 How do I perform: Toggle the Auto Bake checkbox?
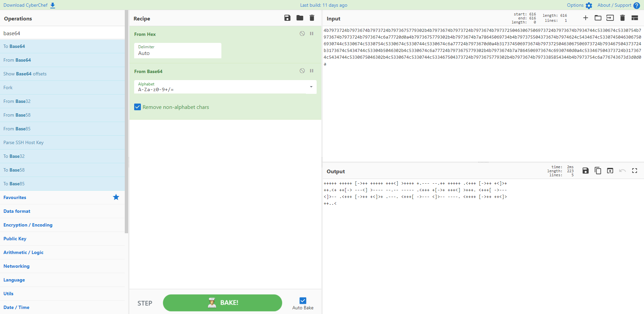[x=303, y=301]
